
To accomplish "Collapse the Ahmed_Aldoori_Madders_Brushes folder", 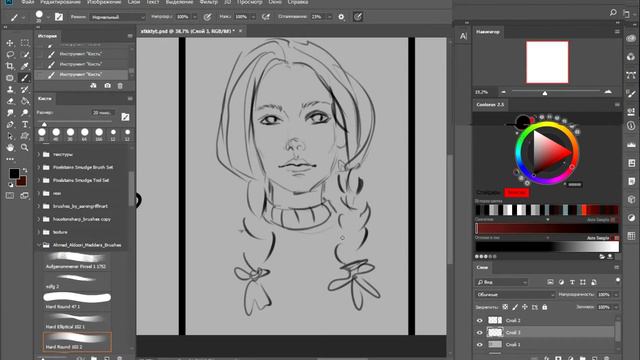I will tap(39, 245).
